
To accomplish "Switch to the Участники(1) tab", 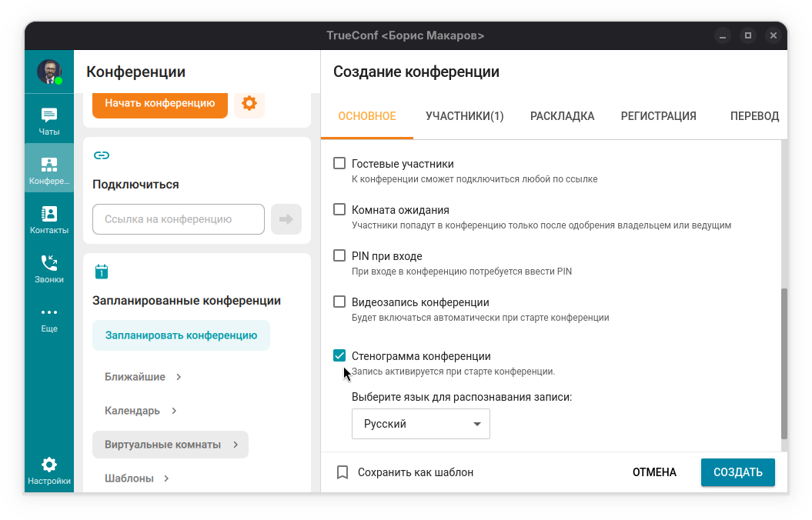I will 465,116.
